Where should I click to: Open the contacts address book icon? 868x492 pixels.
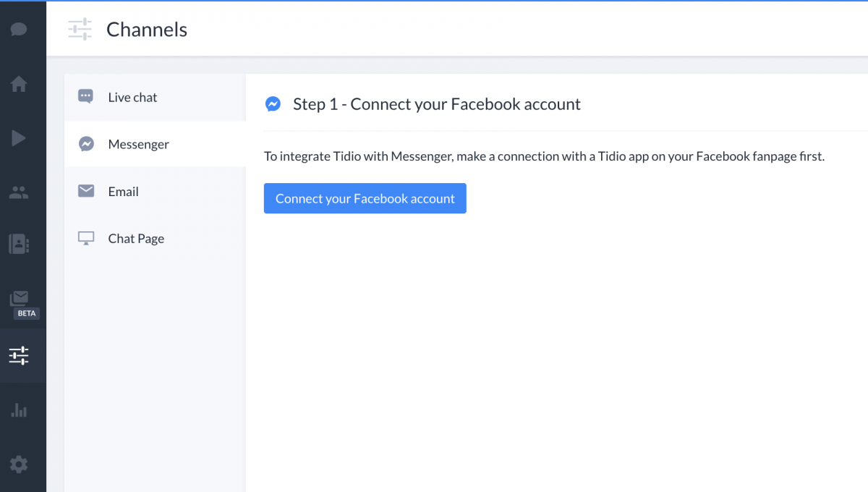click(x=19, y=244)
